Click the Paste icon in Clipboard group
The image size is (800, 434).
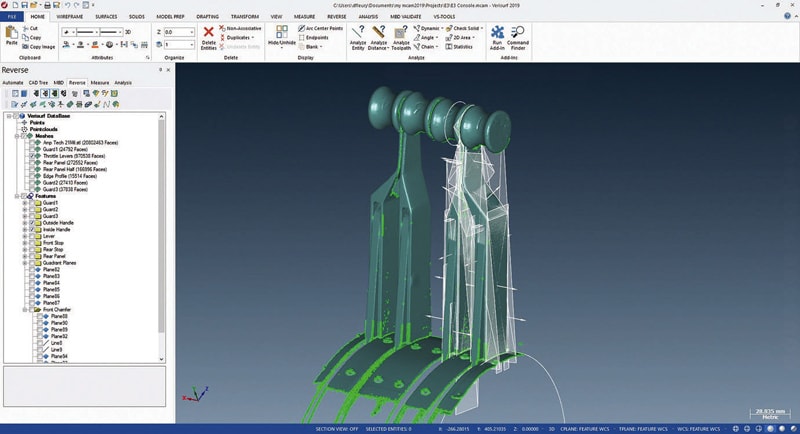click(x=11, y=33)
